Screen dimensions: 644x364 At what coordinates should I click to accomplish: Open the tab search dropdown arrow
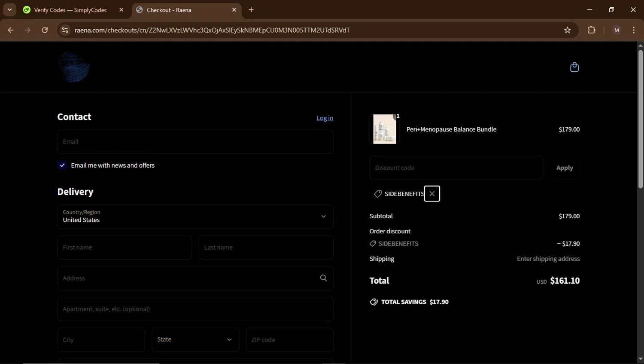(9, 9)
